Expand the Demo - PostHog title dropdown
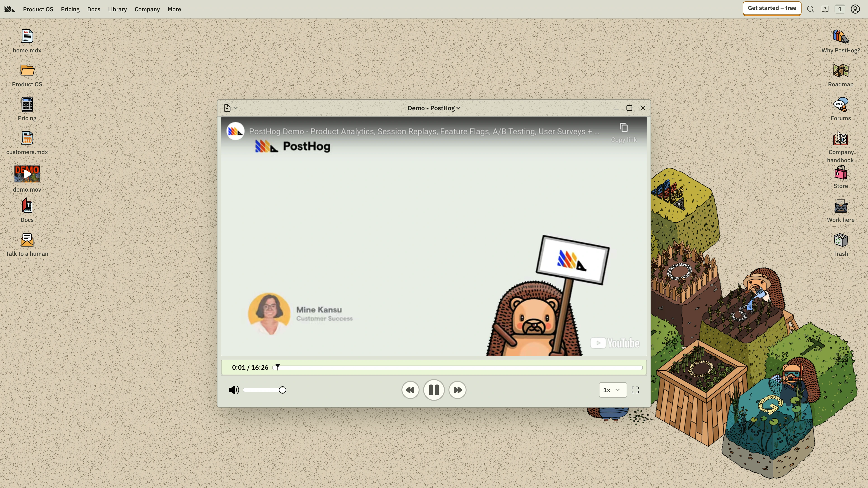The height and width of the screenshot is (488, 868). (434, 108)
